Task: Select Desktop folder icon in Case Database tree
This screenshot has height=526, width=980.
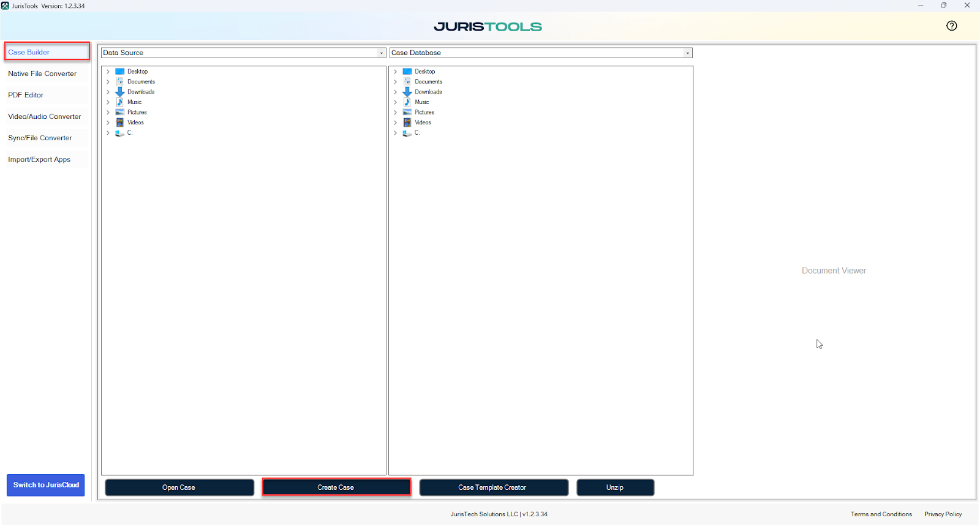Action: point(407,72)
